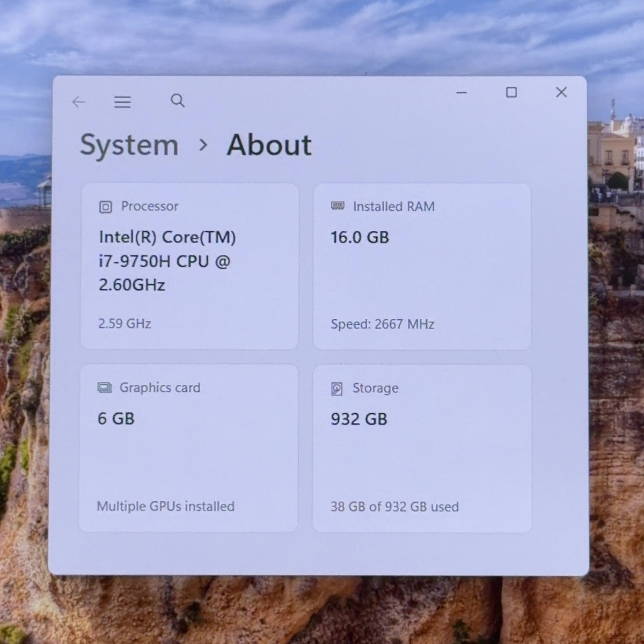
Task: Open the Storage tile
Action: (x=422, y=449)
